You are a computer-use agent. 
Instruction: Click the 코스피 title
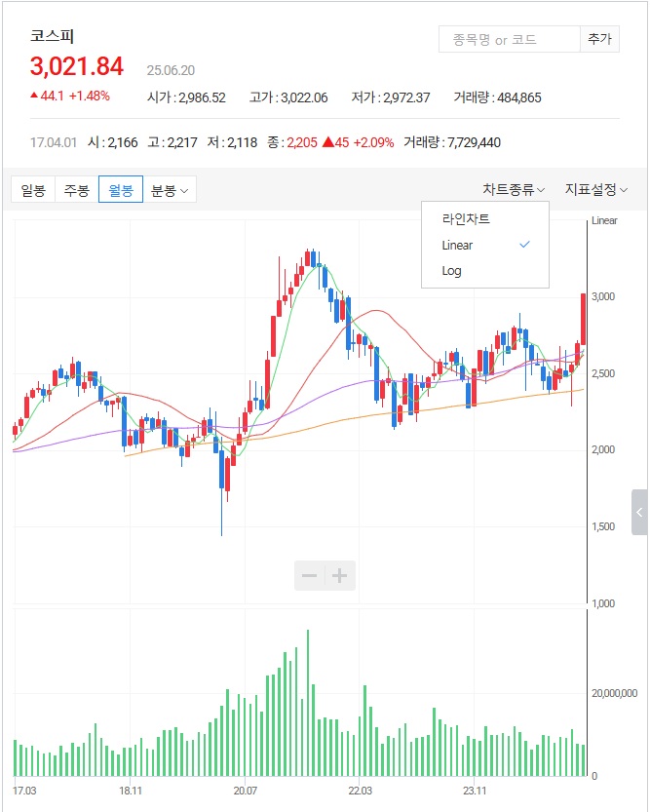52,36
